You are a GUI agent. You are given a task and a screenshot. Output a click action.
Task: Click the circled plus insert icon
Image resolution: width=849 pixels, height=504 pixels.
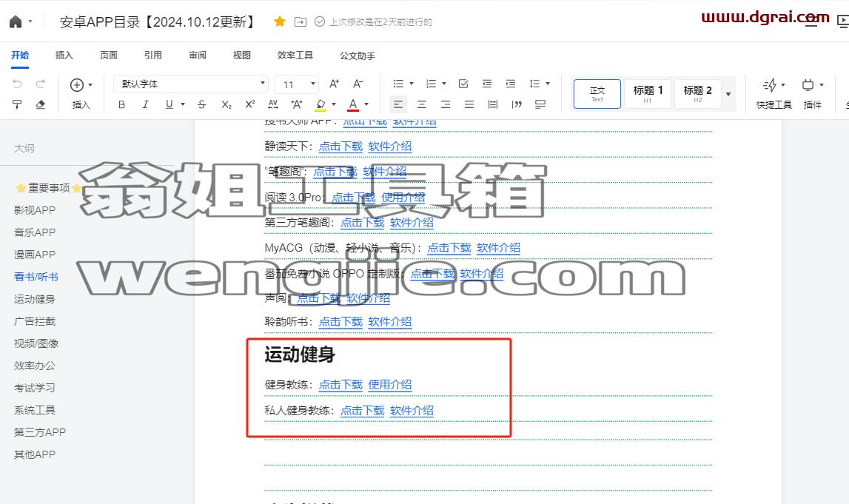[77, 85]
